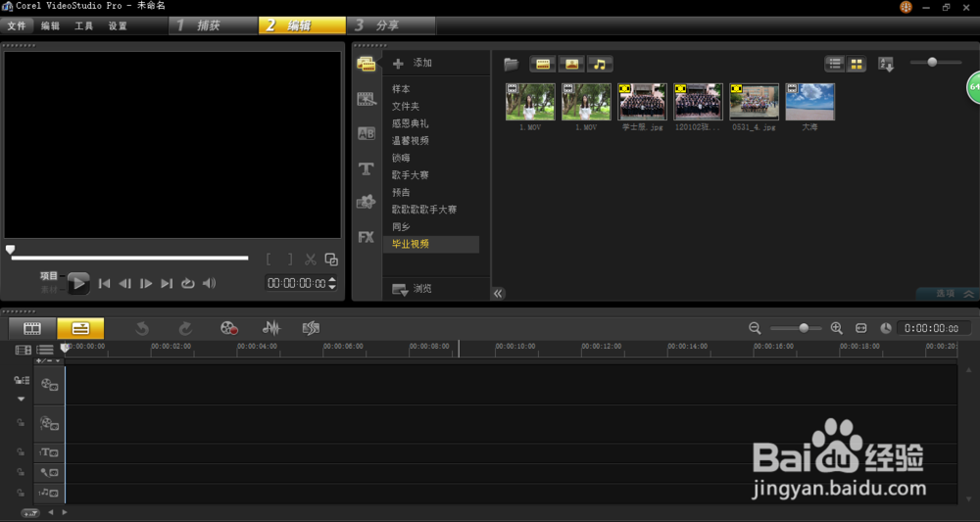Toggle ripple lock for Voice Track
The width and height of the screenshot is (980, 522).
(x=21, y=472)
